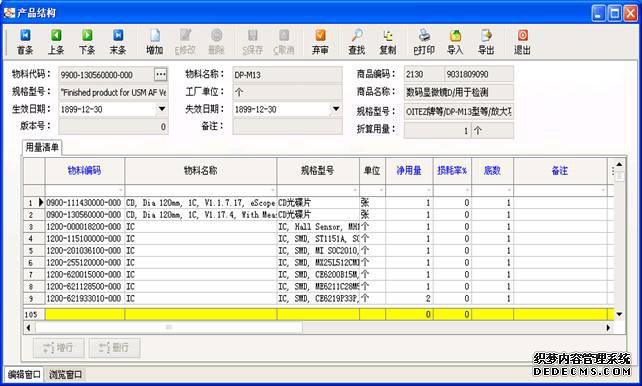The height and width of the screenshot is (386, 642).
Task: Print using the 打印 icon
Action: click(424, 42)
